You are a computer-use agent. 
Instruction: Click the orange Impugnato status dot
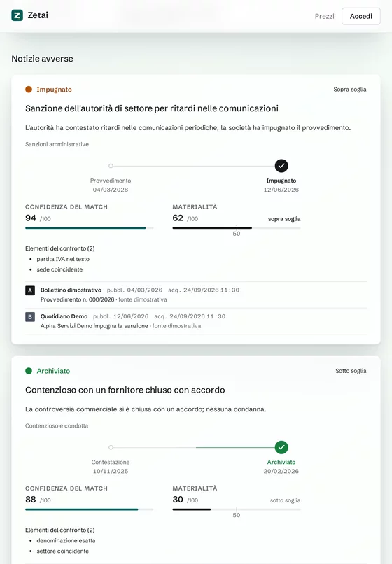click(x=29, y=89)
